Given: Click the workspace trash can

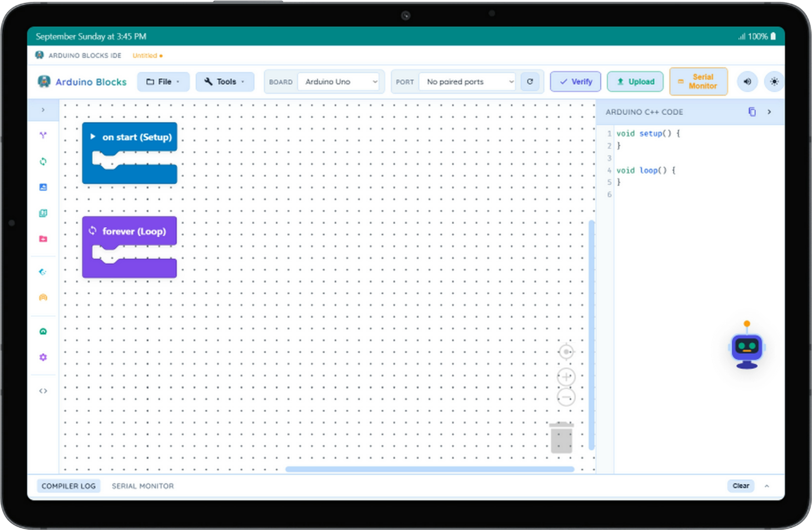Looking at the screenshot, I should pos(561,437).
